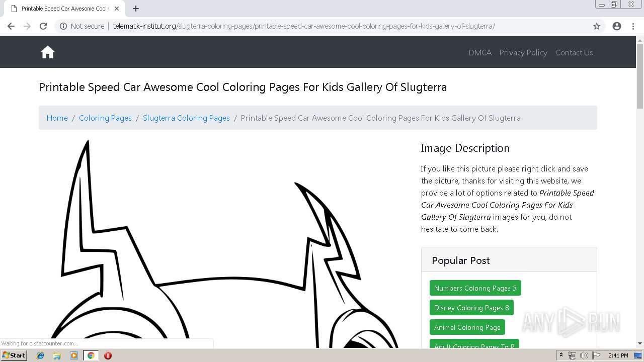Screen dimensions: 644x362
Task: Open Chrome three-dot menu
Action: pos(633,26)
